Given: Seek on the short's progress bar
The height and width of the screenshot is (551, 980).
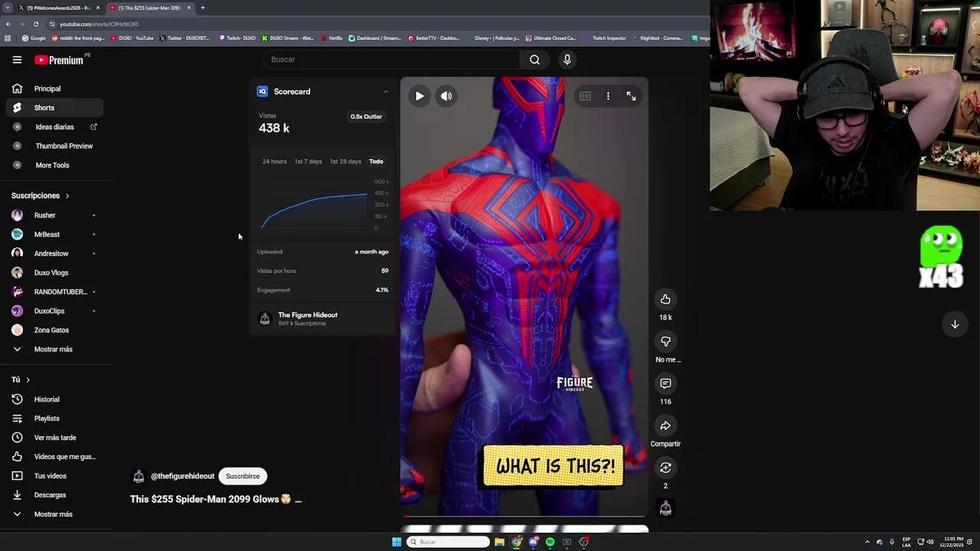Looking at the screenshot, I should [x=524, y=517].
